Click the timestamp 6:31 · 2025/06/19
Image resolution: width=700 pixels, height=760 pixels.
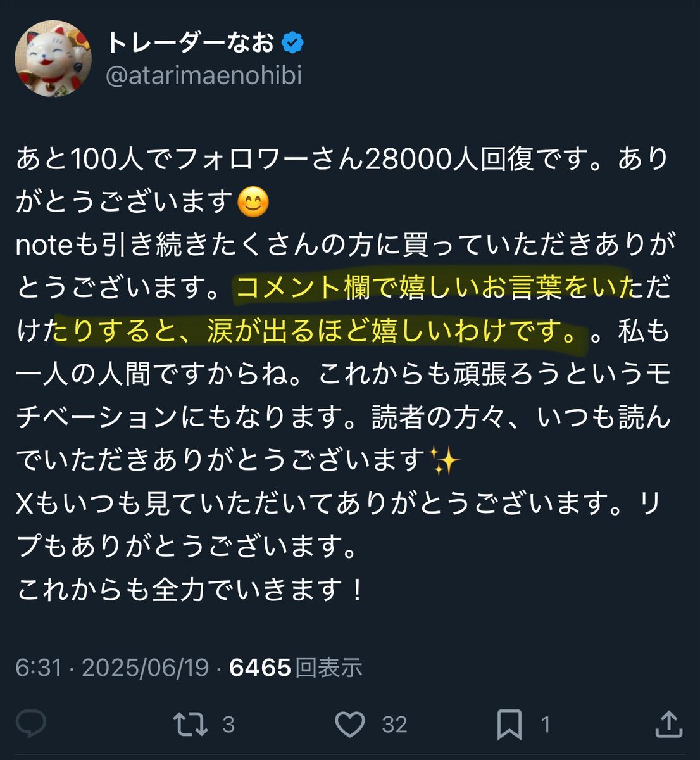coord(112,668)
